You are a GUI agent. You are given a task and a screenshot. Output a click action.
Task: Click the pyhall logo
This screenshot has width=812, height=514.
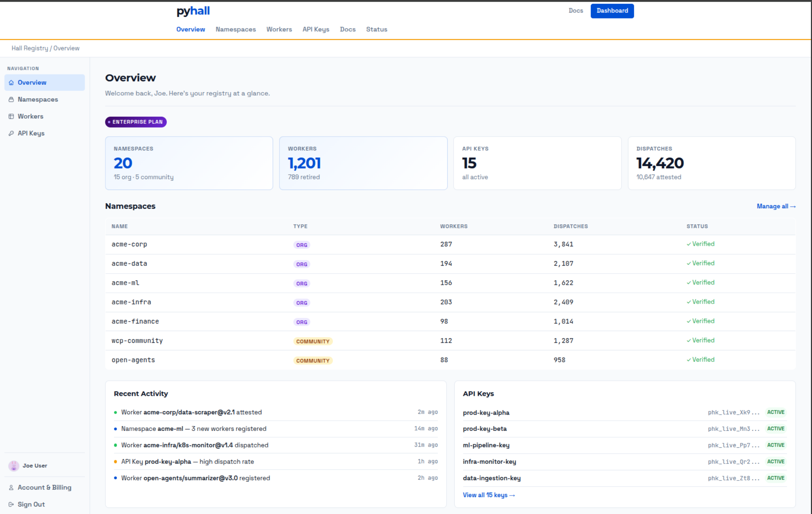193,11
